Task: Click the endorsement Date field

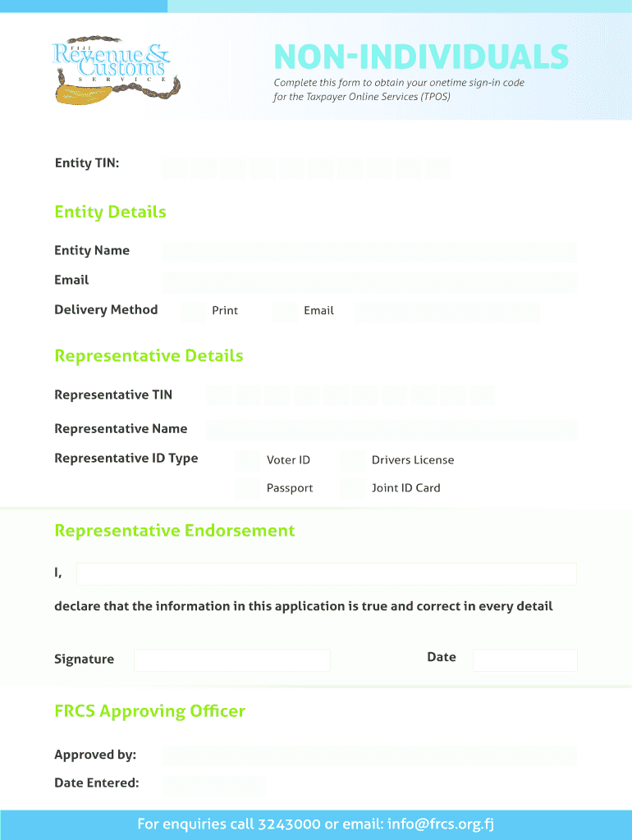Action: pyautogui.click(x=524, y=660)
